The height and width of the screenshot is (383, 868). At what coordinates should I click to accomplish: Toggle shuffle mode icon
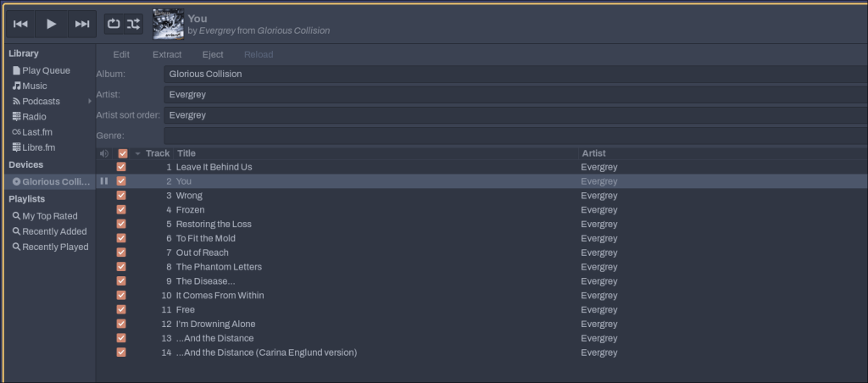click(134, 24)
